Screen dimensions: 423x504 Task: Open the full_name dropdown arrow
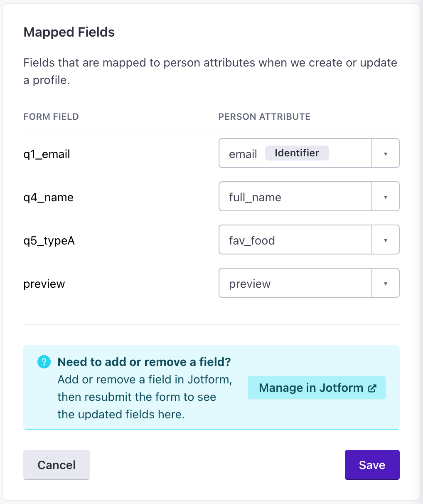386,197
